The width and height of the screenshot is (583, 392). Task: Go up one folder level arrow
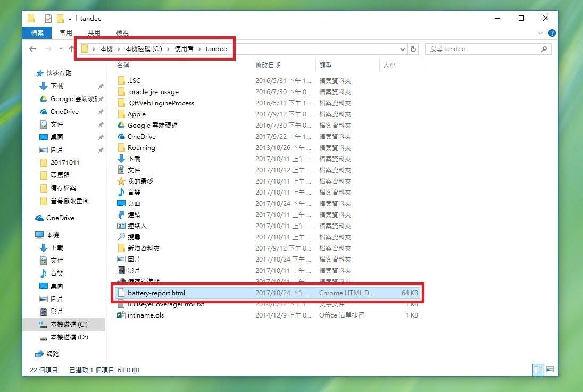point(71,49)
